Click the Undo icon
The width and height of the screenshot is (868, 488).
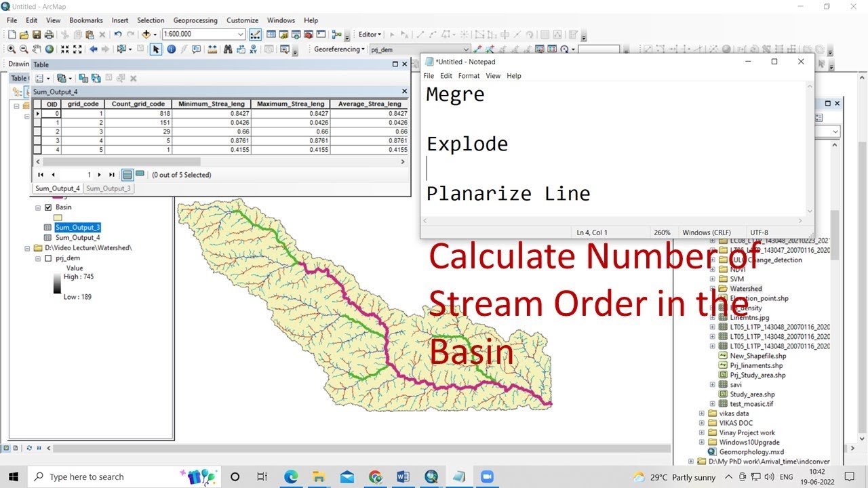118,34
